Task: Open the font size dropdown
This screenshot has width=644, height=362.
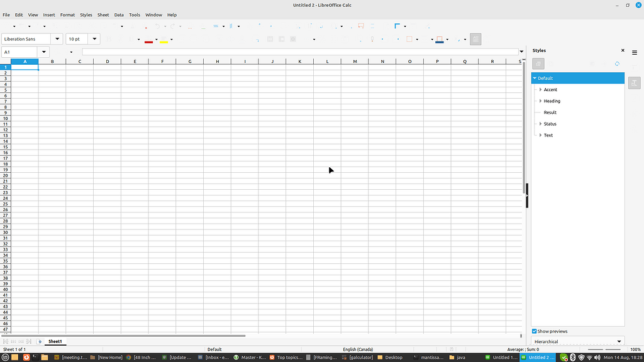Action: click(94, 39)
